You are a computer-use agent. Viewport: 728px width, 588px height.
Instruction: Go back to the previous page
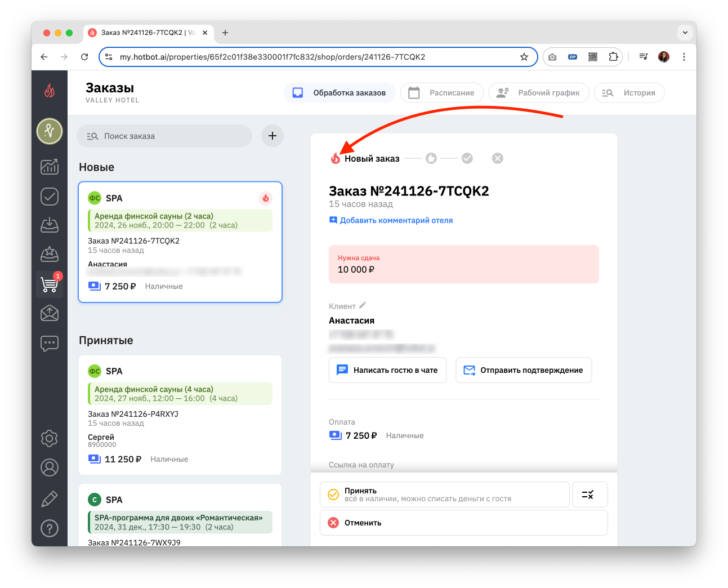point(44,57)
